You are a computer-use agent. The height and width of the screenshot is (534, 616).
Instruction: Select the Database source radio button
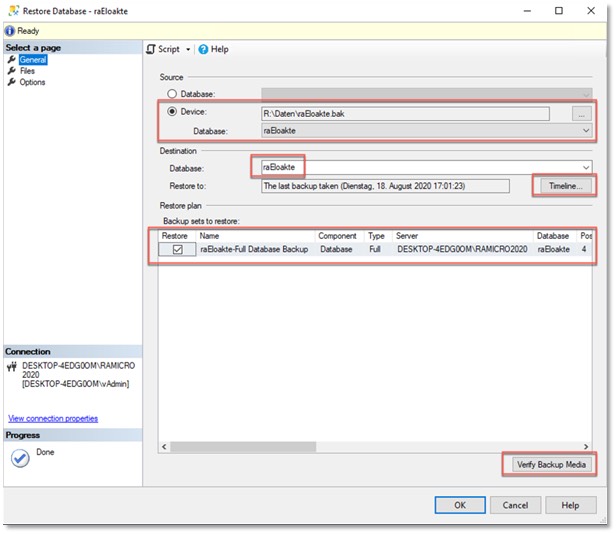(x=172, y=94)
